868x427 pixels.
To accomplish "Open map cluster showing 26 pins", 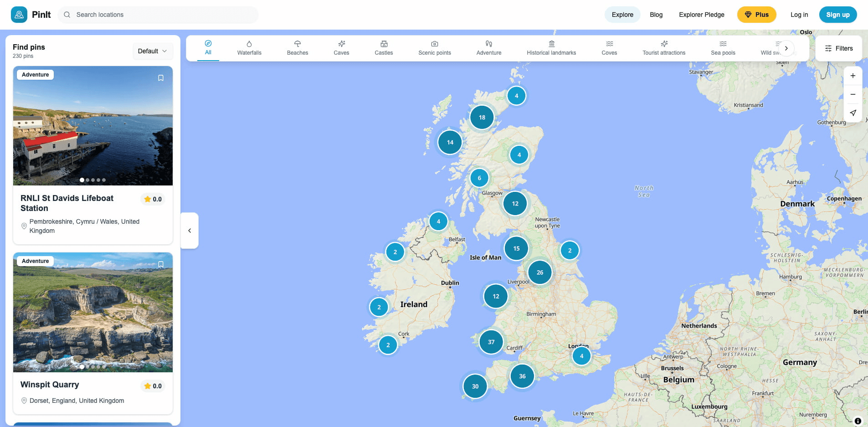I will [x=540, y=273].
